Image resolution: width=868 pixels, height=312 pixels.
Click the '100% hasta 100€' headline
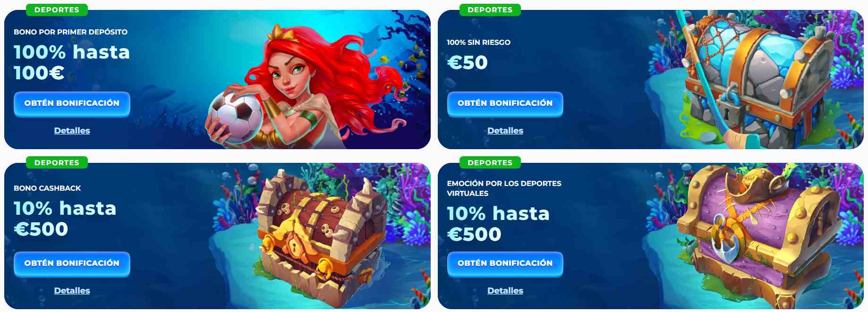72,62
